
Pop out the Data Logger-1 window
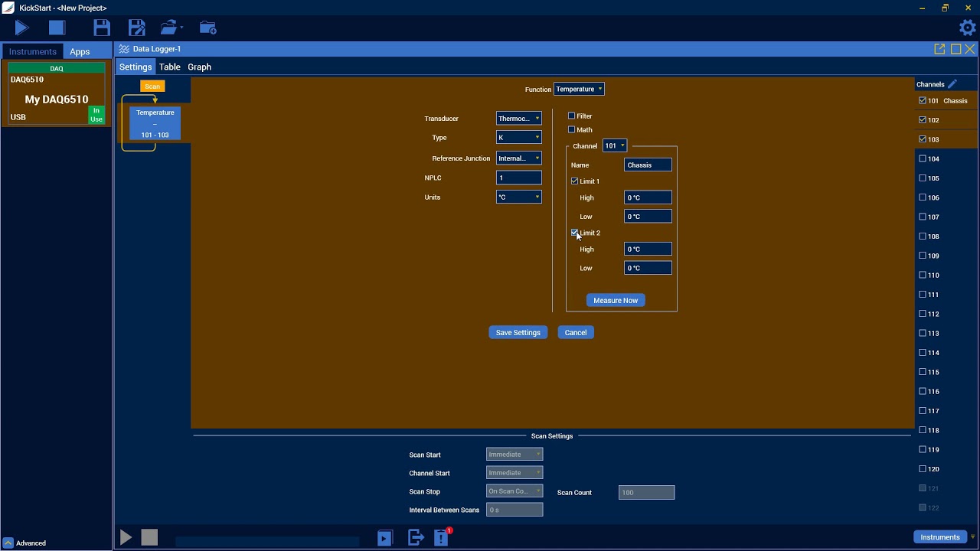click(x=939, y=49)
